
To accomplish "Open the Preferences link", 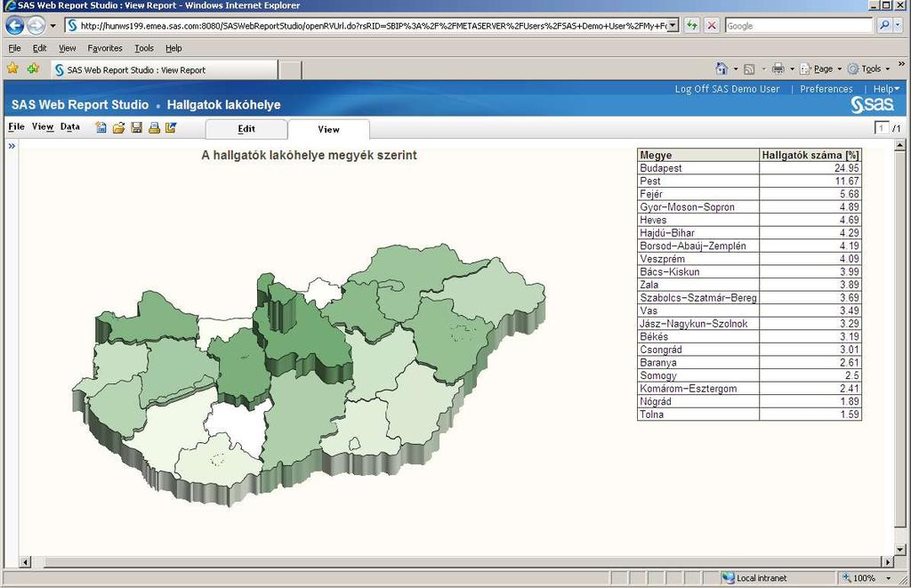I will pyautogui.click(x=826, y=89).
